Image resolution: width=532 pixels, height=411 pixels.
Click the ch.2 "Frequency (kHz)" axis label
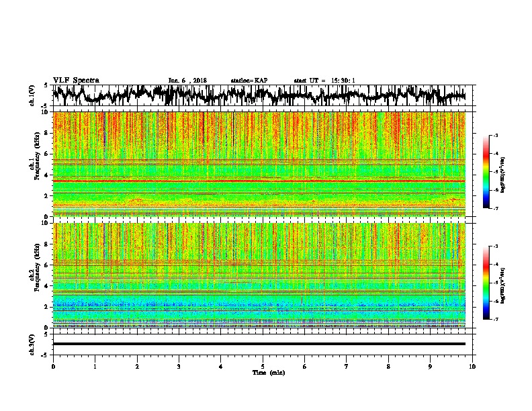click(x=37, y=267)
